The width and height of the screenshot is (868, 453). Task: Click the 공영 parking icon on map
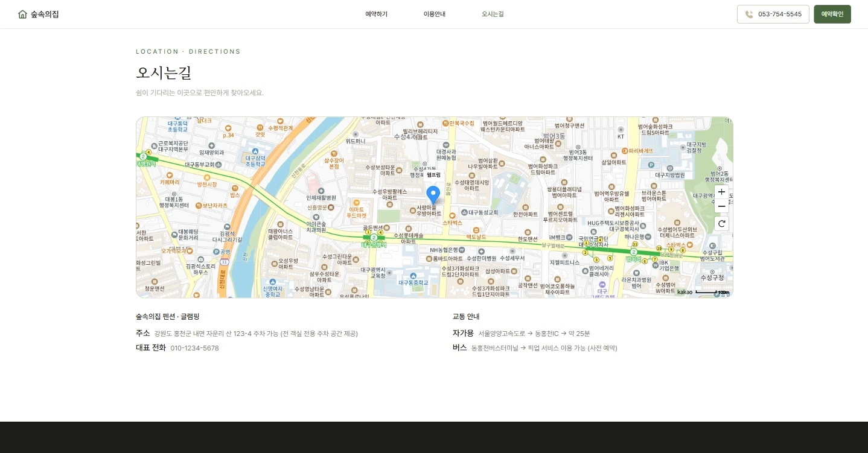click(215, 252)
